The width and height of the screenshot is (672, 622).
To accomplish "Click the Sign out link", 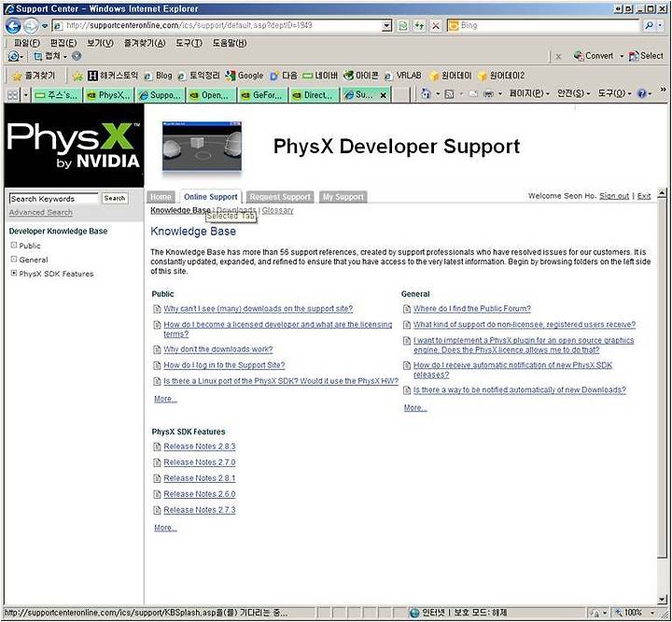I will pos(614,196).
